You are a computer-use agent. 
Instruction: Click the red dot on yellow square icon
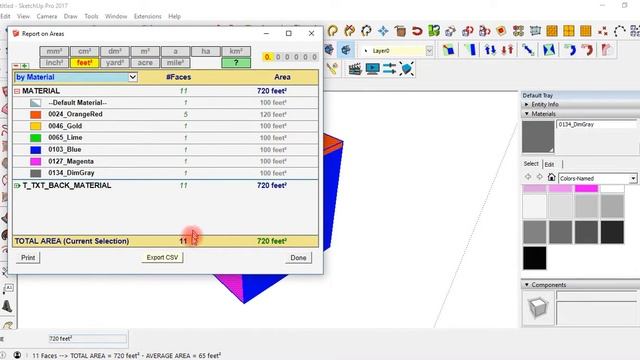coord(501,31)
